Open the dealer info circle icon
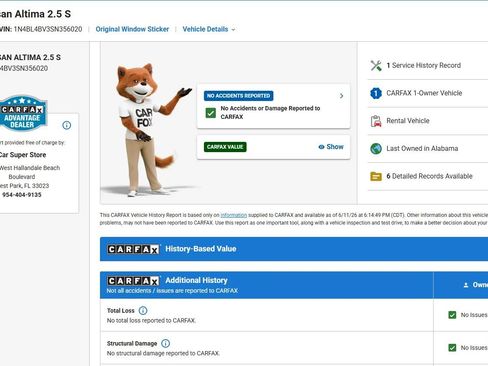The height and width of the screenshot is (366, 488). pyautogui.click(x=67, y=125)
